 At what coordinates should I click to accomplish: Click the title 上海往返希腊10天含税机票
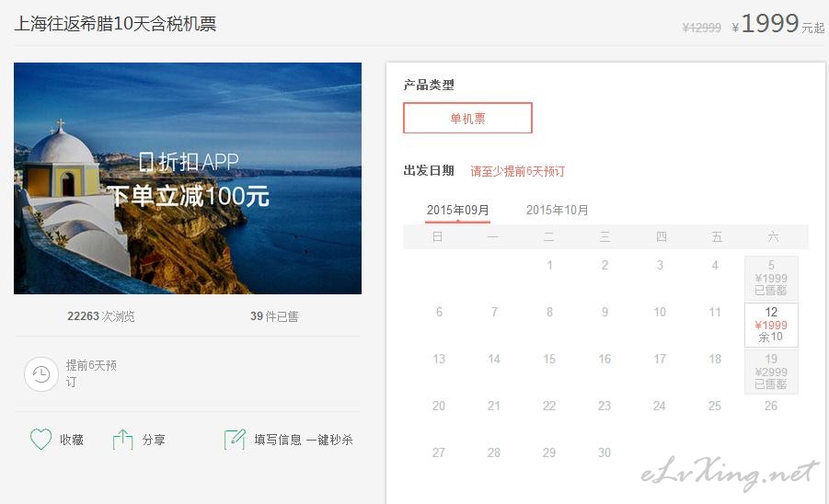click(x=115, y=24)
